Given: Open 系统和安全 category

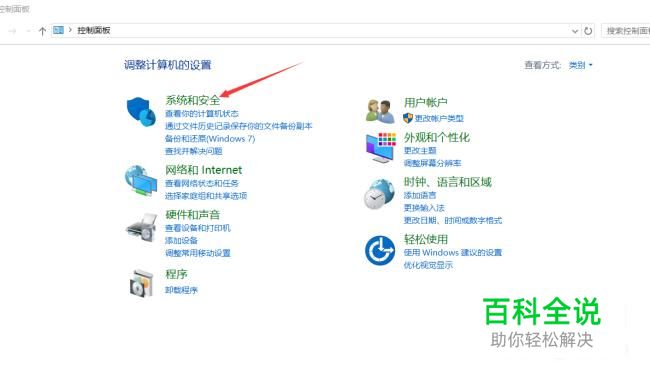Looking at the screenshot, I should tap(192, 100).
